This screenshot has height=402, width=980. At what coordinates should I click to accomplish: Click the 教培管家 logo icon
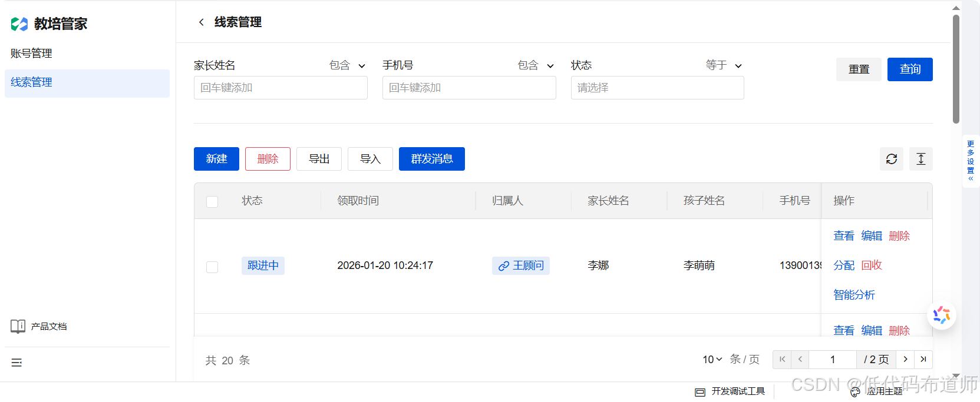pyautogui.click(x=19, y=24)
